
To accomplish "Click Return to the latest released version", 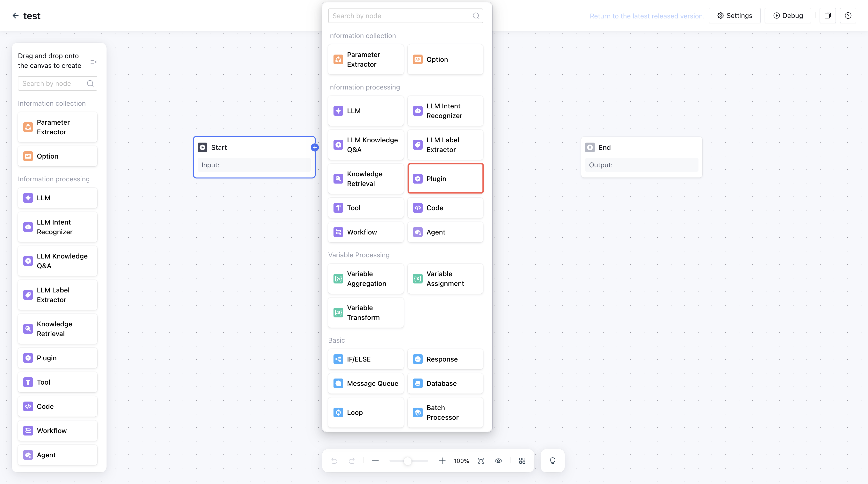I will [647, 16].
